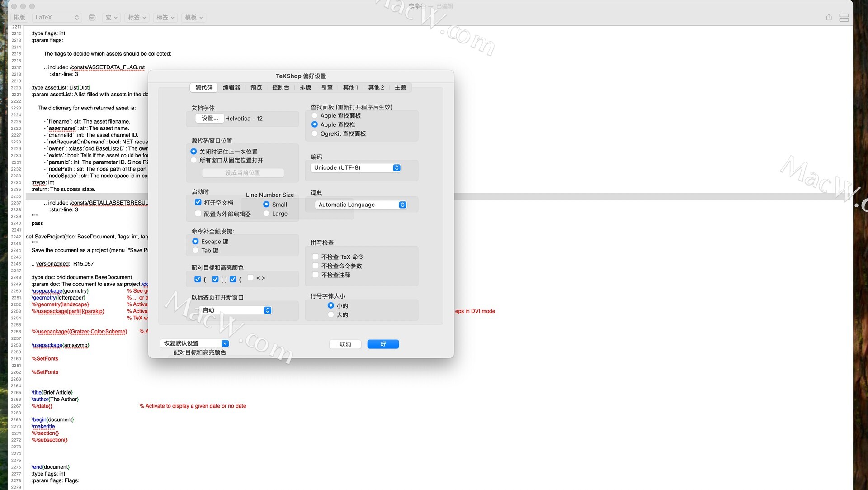Click \author{The Author} line
The height and width of the screenshot is (490, 868).
pos(55,400)
